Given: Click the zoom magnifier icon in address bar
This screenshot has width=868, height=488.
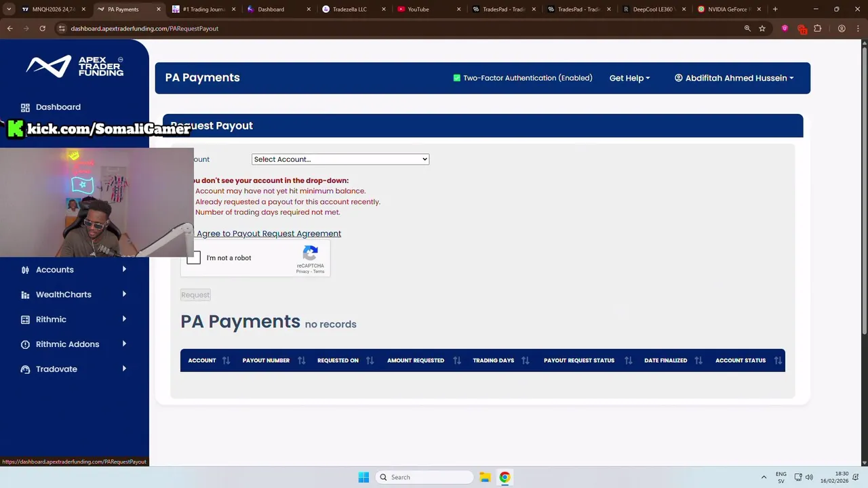Looking at the screenshot, I should pos(747,28).
